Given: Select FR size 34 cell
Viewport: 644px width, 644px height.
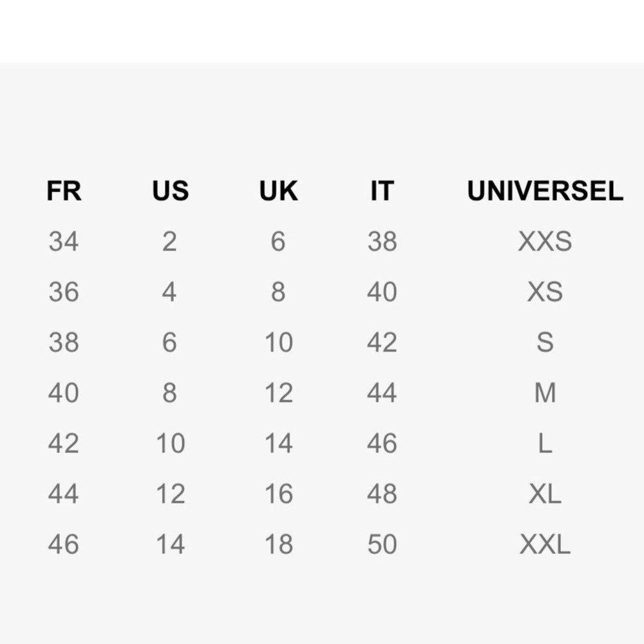Looking at the screenshot, I should tap(64, 241).
